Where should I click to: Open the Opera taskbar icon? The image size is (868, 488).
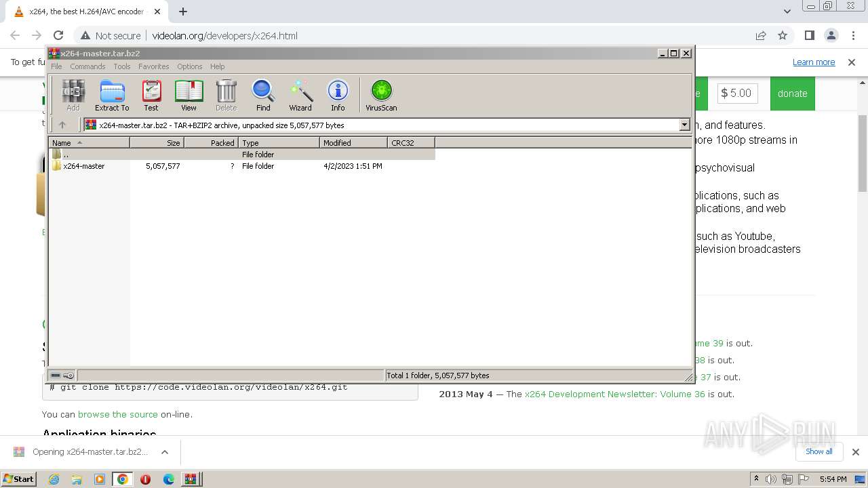coord(145,479)
